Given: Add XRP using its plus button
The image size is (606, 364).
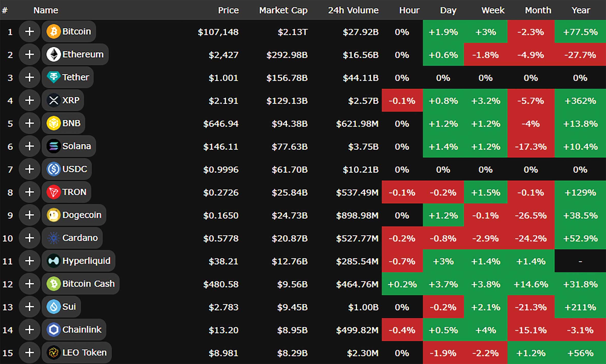Looking at the screenshot, I should [x=30, y=100].
